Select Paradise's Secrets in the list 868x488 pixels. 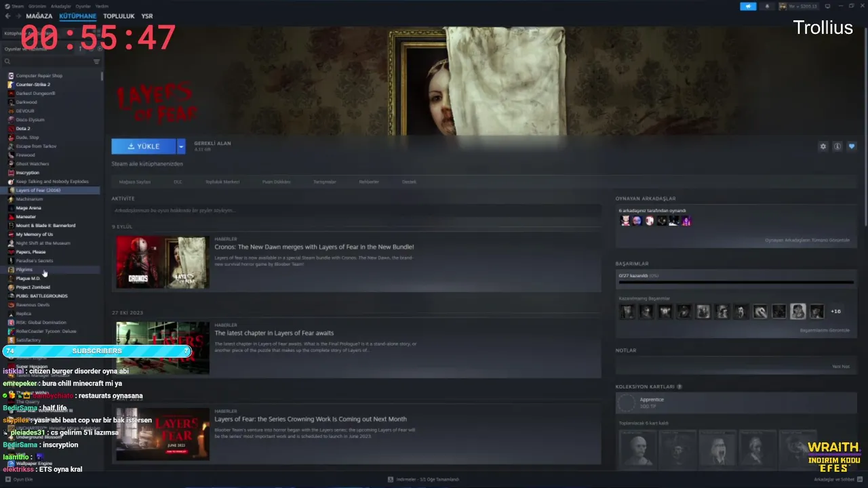34,261
